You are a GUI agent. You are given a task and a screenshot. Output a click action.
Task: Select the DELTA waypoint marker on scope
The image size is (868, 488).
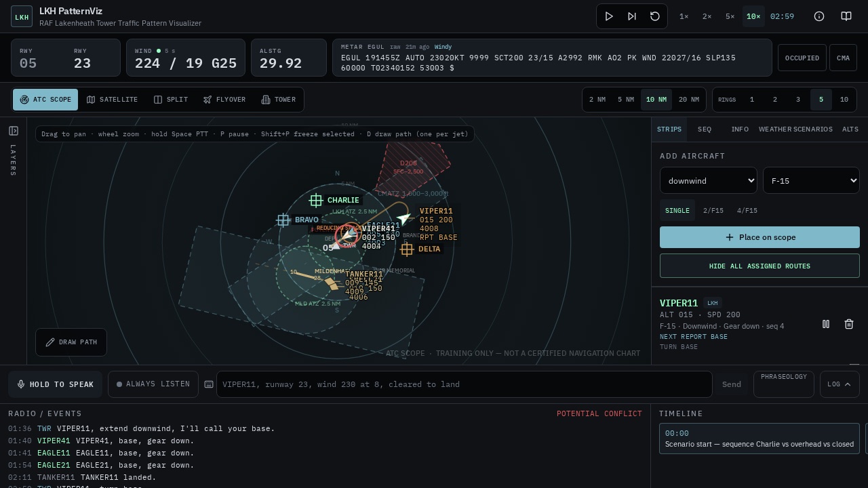407,249
